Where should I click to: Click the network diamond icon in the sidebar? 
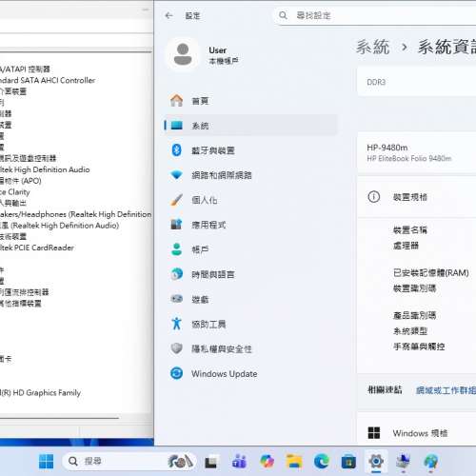coord(176,175)
